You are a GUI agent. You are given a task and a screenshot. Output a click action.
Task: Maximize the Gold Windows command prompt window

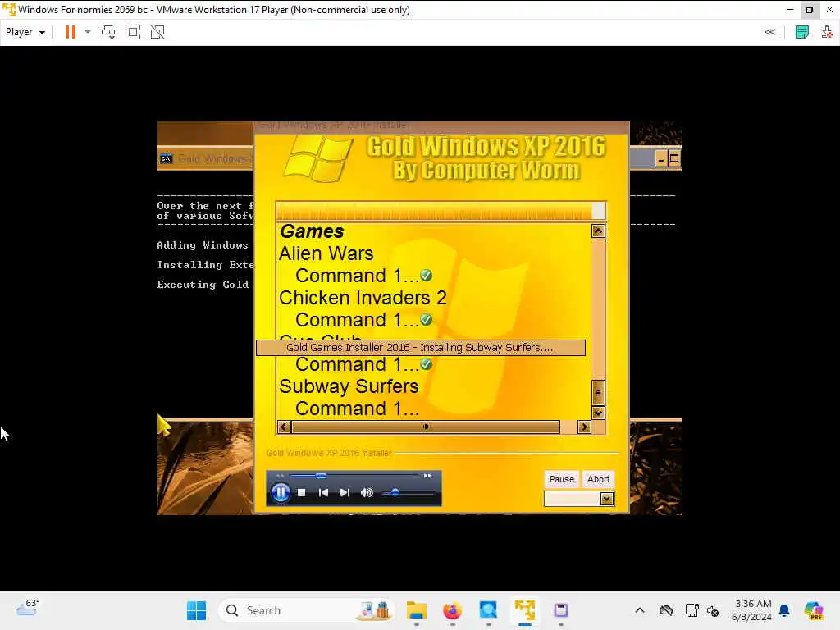click(x=674, y=158)
